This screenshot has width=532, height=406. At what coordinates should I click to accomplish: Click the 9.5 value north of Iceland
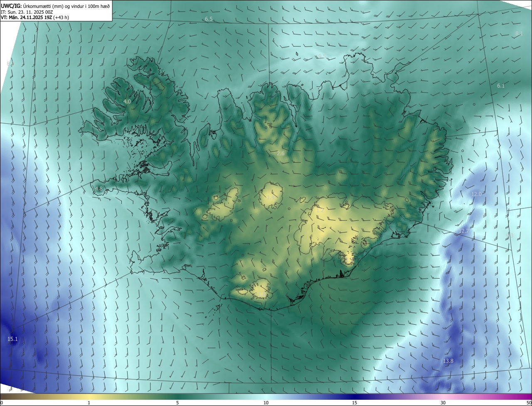coord(323,56)
